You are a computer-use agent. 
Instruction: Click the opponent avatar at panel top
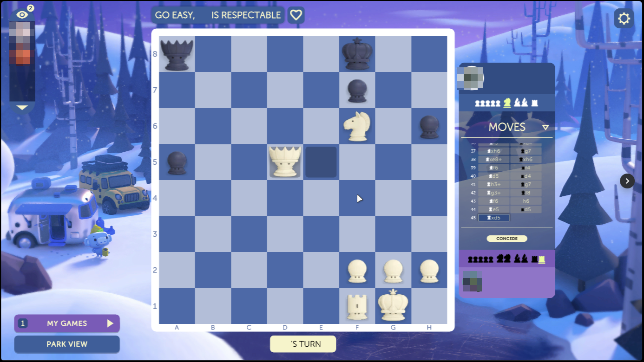pos(471,78)
